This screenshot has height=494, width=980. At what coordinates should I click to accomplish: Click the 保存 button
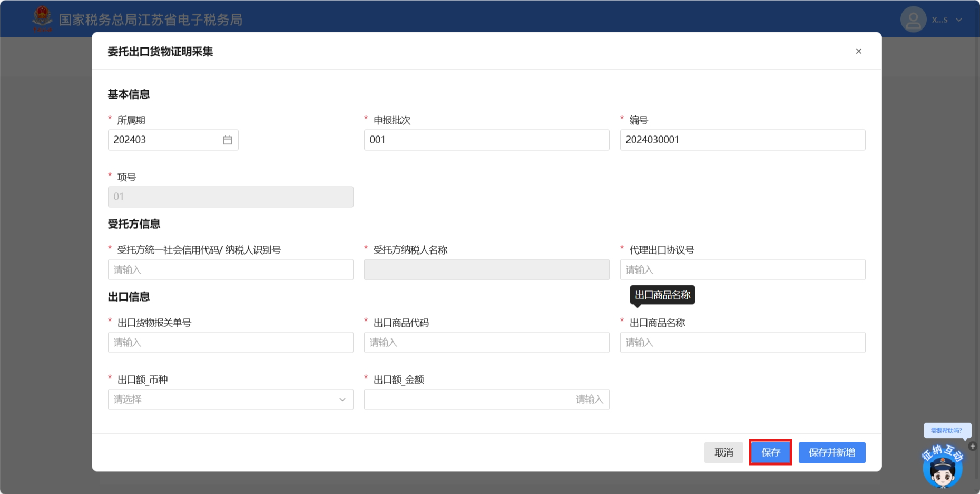coord(770,452)
